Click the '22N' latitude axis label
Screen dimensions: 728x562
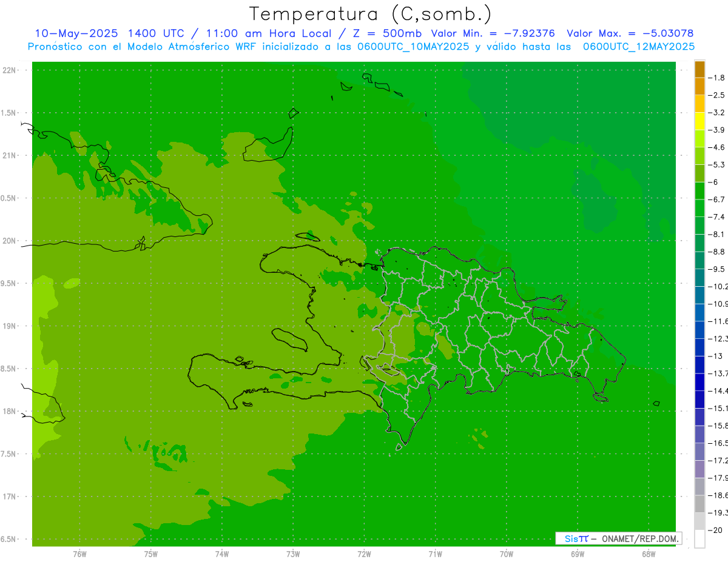10,70
